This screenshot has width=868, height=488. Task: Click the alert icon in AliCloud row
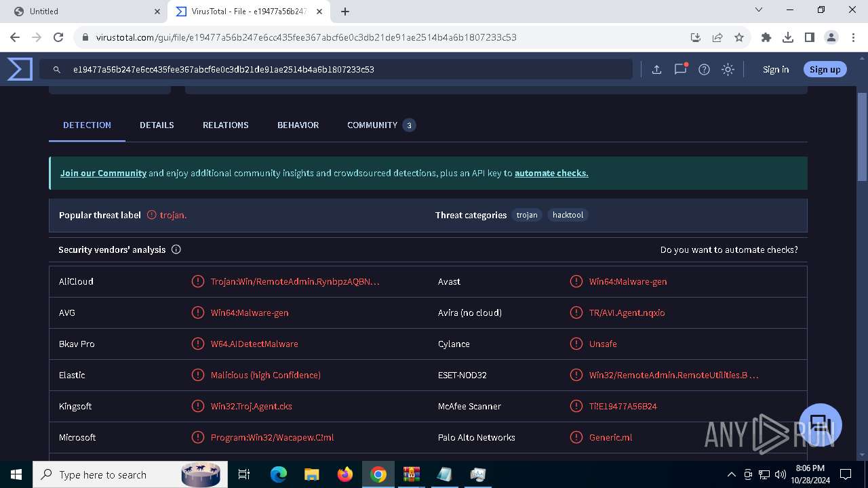click(197, 281)
